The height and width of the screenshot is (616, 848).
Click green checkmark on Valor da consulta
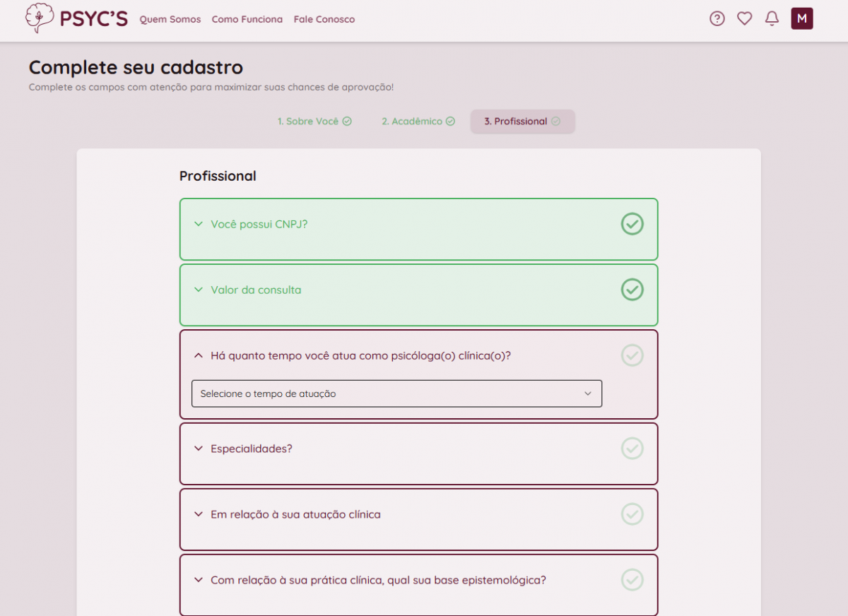point(632,290)
